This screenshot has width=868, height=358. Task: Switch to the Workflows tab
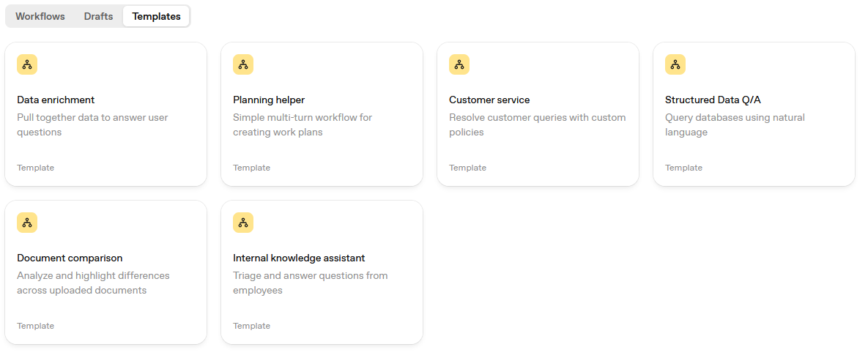point(40,16)
